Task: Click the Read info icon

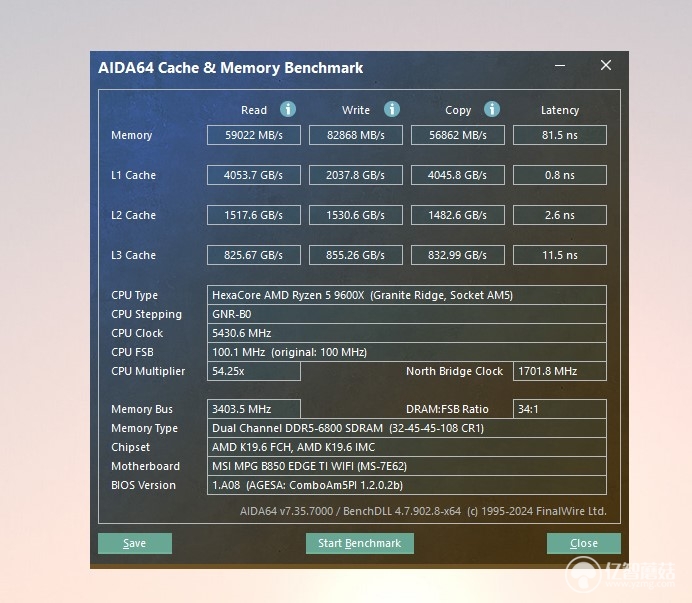Action: [x=288, y=109]
